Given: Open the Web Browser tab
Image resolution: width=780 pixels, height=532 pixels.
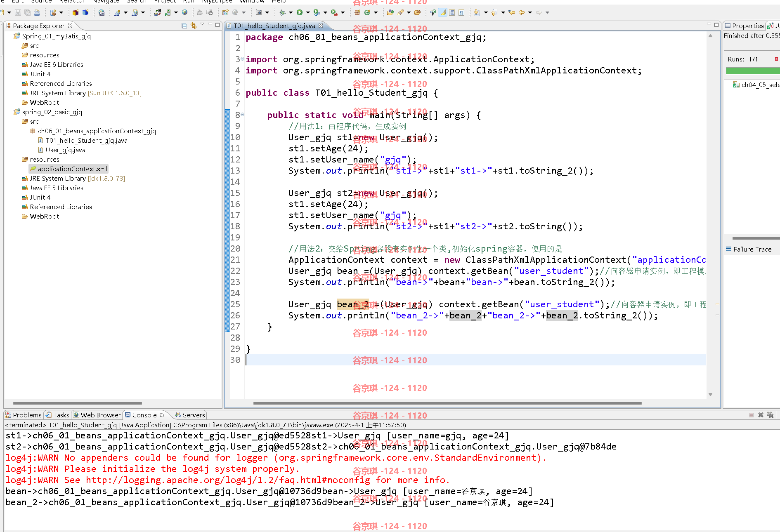Looking at the screenshot, I should (x=97, y=415).
